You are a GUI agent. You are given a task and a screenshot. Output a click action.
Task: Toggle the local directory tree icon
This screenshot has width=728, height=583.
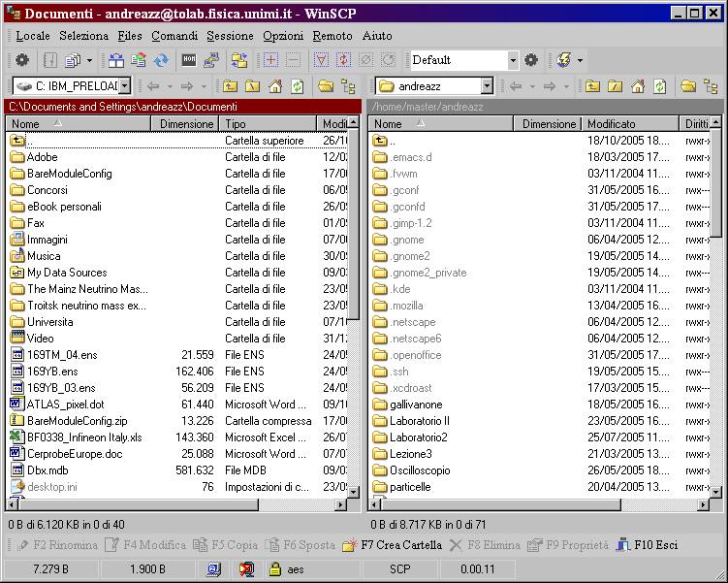pos(348,86)
